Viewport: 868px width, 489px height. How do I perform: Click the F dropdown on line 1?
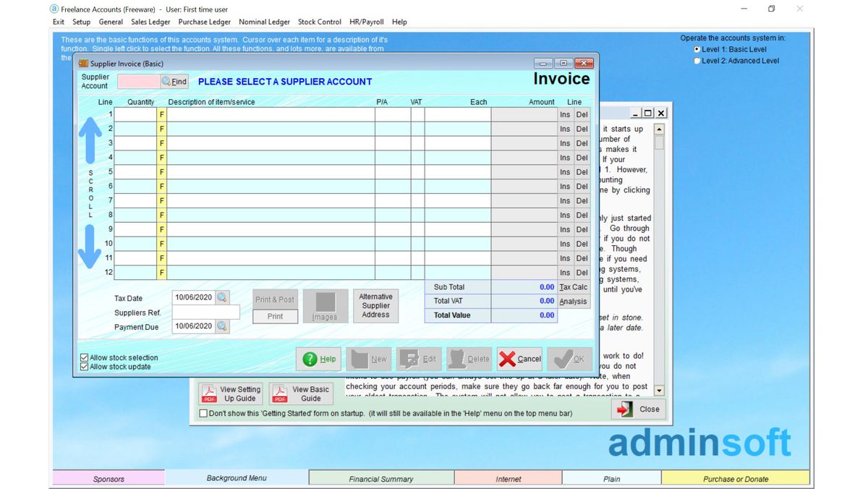tap(162, 114)
